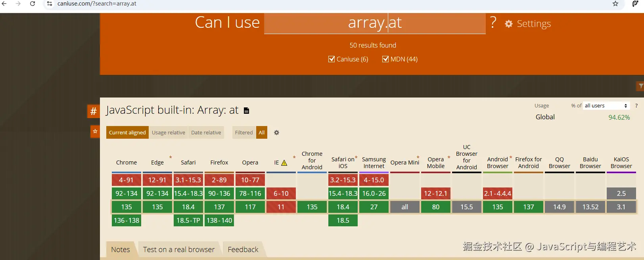Uncheck the MDN (44) checkbox

click(x=385, y=59)
